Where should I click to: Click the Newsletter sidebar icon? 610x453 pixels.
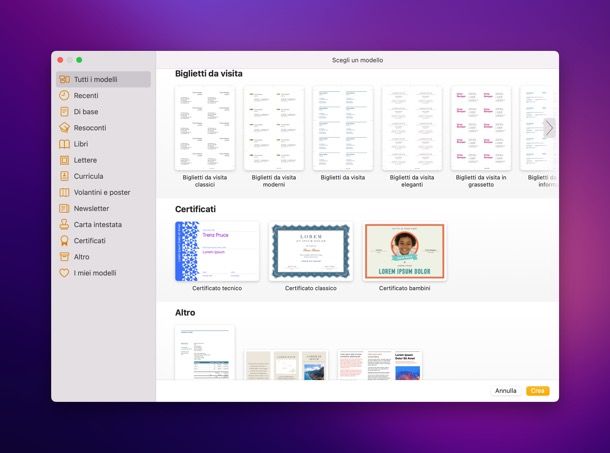click(64, 209)
